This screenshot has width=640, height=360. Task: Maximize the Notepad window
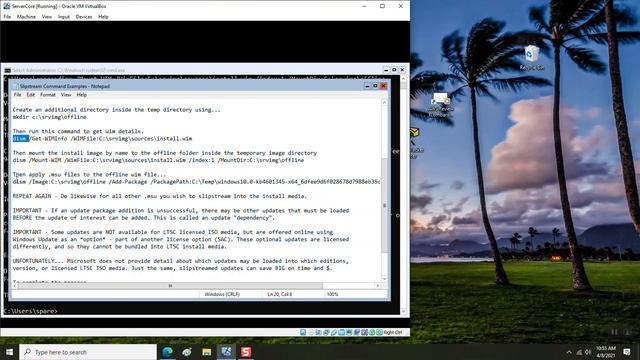(x=375, y=86)
